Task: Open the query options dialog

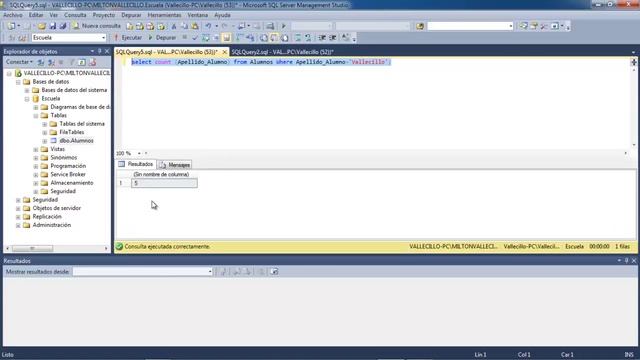Action: 216,38
